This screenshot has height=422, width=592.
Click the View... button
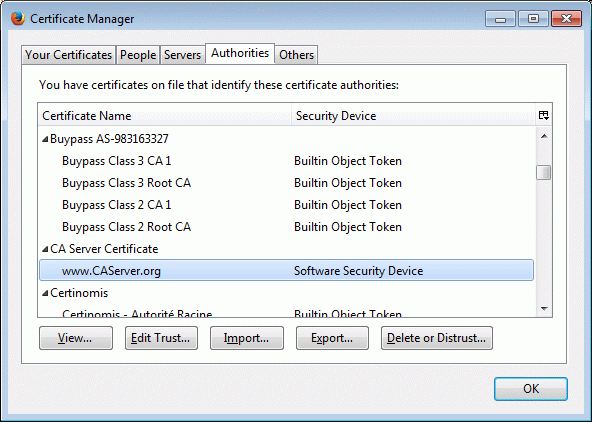coord(76,338)
